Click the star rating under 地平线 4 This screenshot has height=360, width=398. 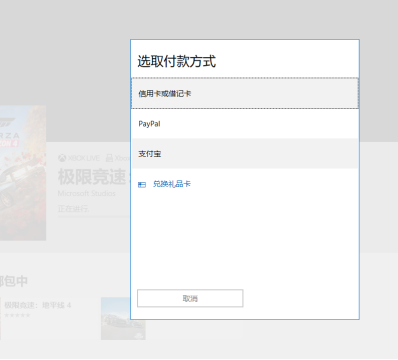click(x=17, y=315)
